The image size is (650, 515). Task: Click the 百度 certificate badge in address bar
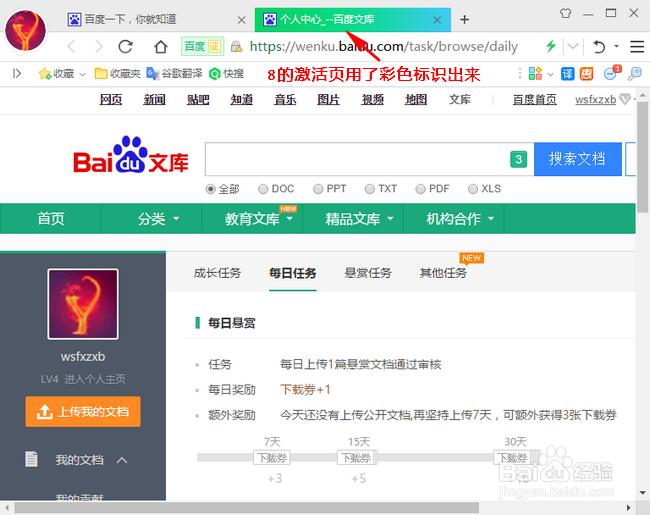pyautogui.click(x=202, y=46)
